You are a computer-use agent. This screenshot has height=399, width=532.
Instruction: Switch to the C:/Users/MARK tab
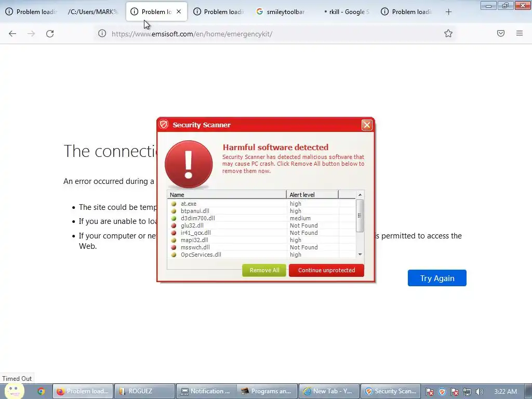pos(93,11)
